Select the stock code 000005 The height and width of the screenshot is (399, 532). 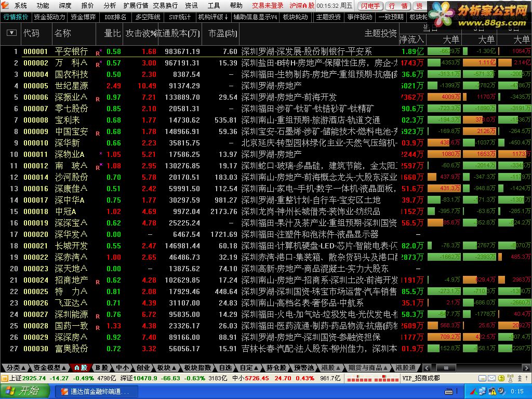[36, 86]
